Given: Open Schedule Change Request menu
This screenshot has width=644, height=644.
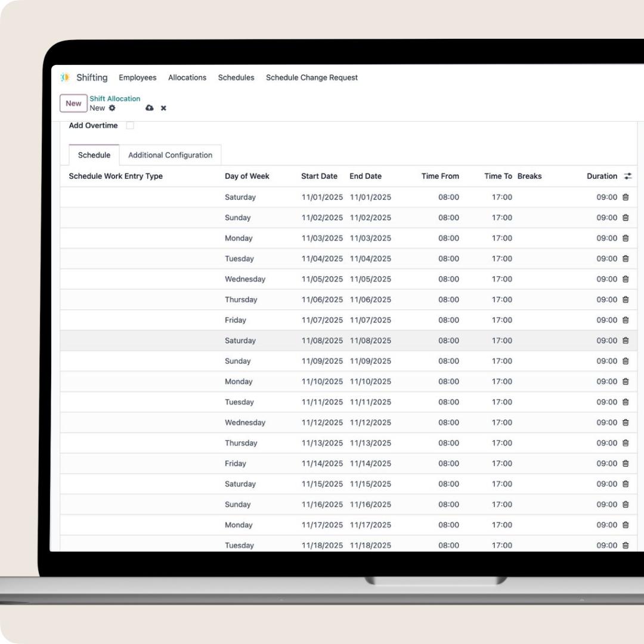Looking at the screenshot, I should [312, 78].
